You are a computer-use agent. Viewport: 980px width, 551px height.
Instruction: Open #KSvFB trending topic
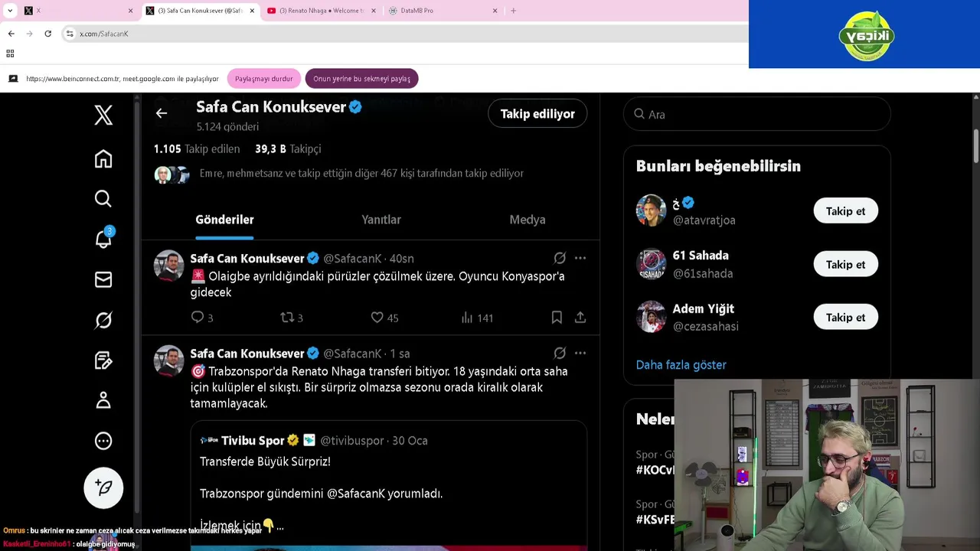pos(655,520)
